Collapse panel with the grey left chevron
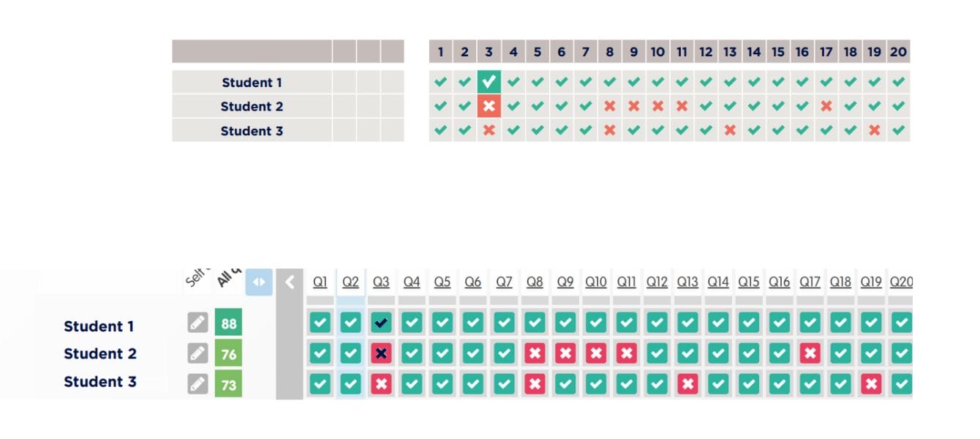Viewport: 980px width, 439px height. [x=290, y=282]
